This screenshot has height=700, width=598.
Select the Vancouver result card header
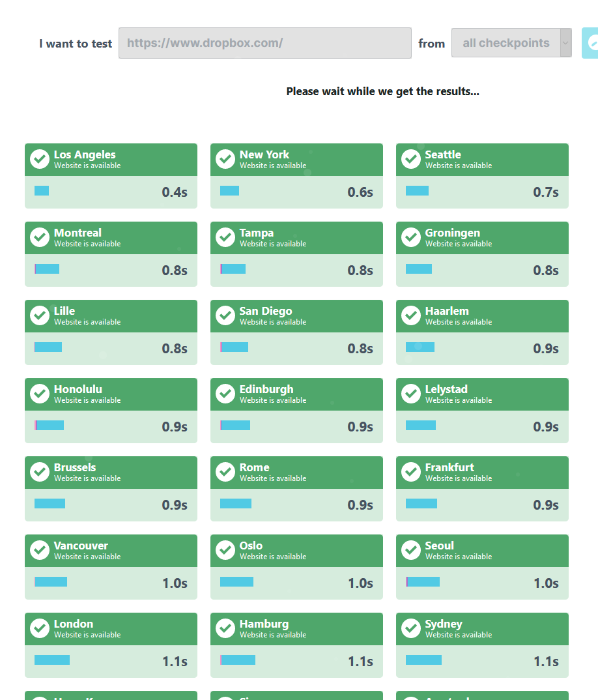(111, 551)
